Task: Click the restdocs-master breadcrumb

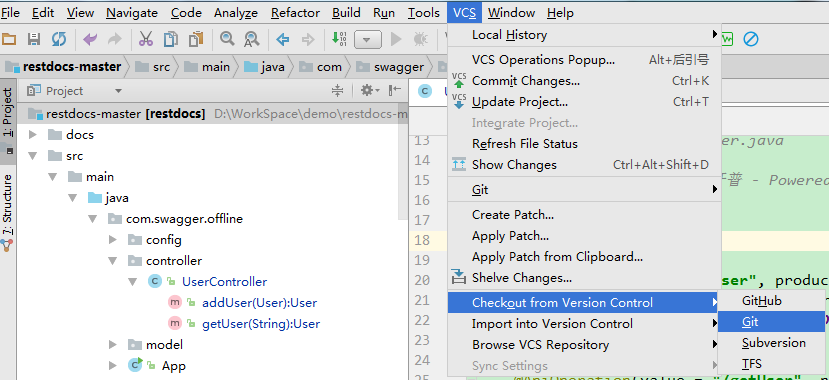Action: (64, 67)
